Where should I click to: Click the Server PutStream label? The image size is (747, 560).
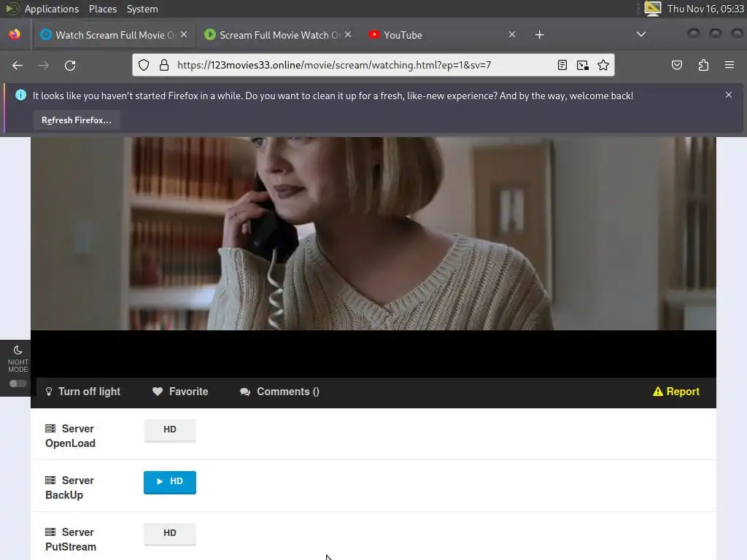click(x=71, y=540)
